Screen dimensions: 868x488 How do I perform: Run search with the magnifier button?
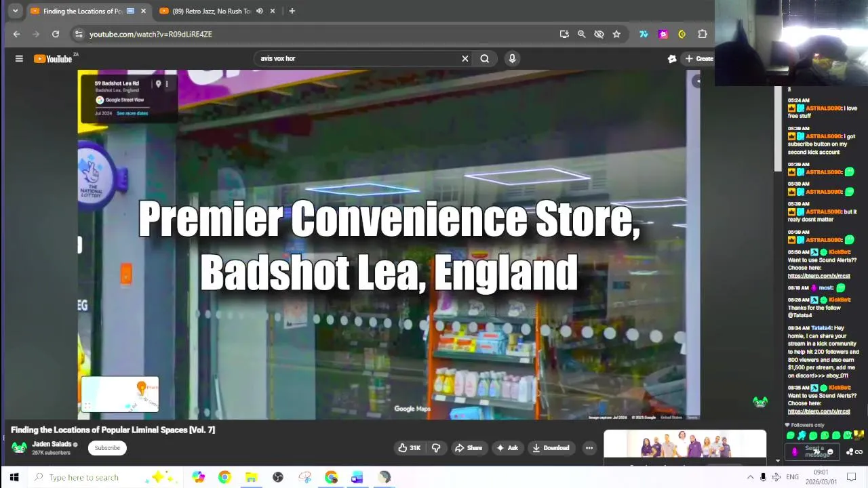485,58
